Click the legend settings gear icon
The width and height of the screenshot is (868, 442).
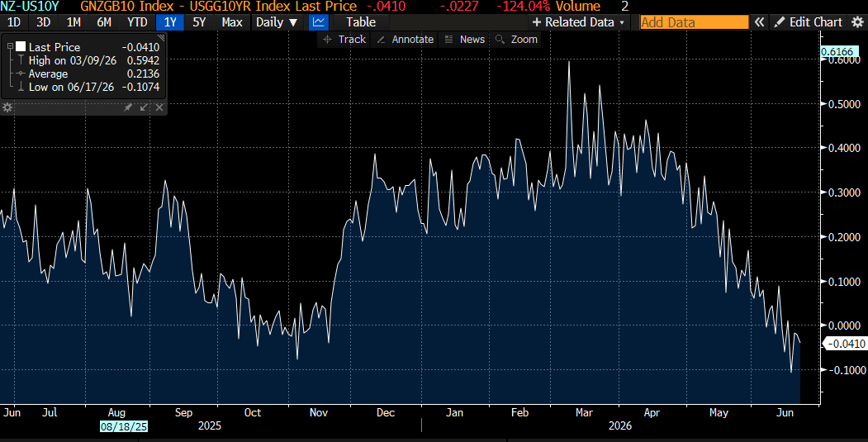tap(7, 107)
